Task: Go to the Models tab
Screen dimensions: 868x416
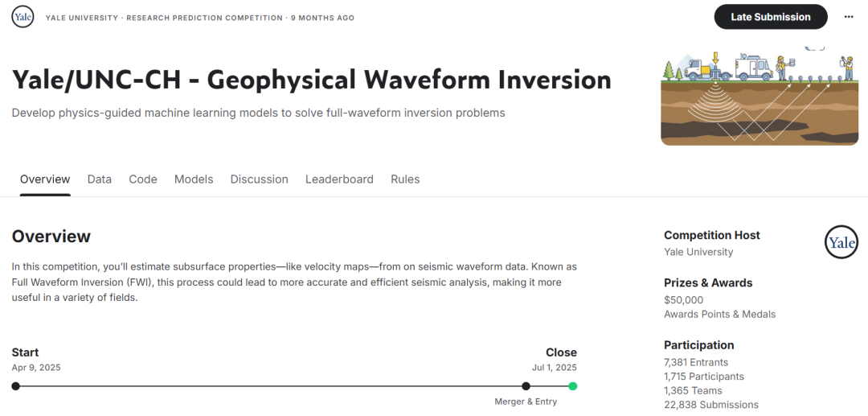Action: [194, 179]
